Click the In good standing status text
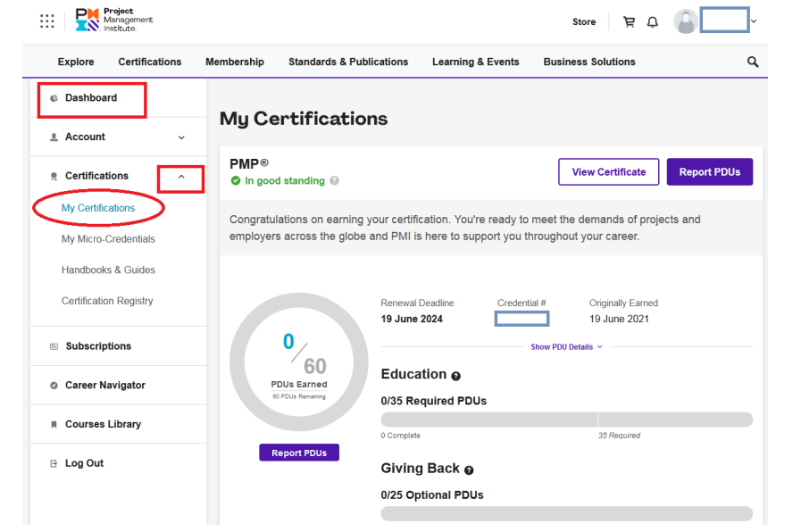 [285, 180]
